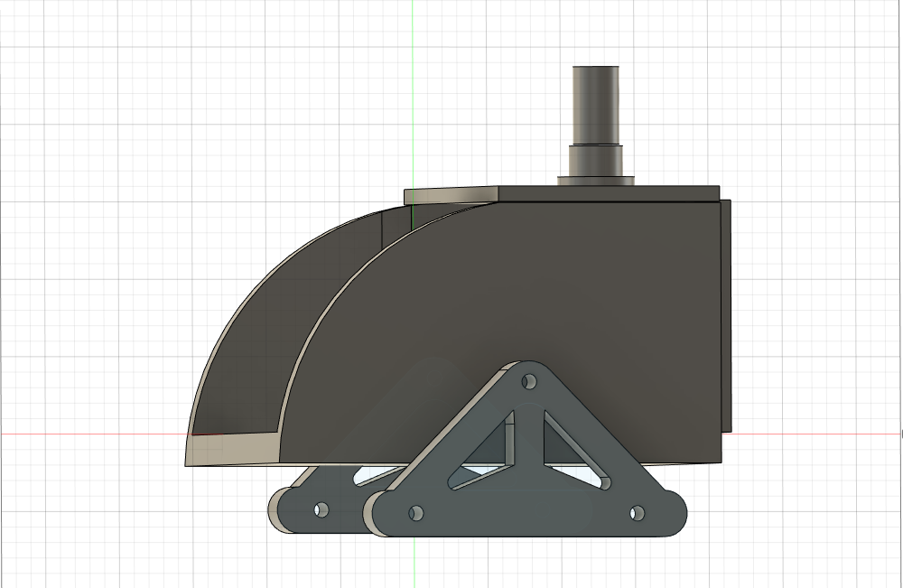Select the right triangular cutout of the front bracket
This screenshot has height=588, width=903.
click(576, 451)
